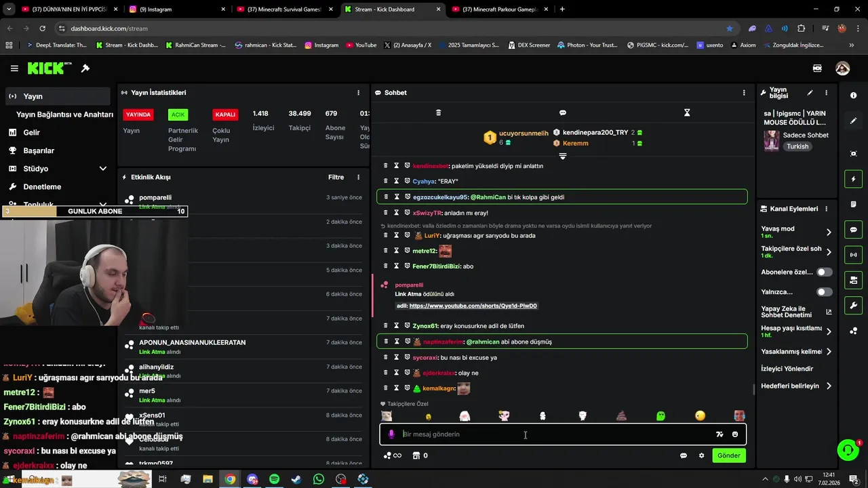Click the ucuyorsunmelih leaderboard name
This screenshot has height=488, width=868.
(x=524, y=134)
